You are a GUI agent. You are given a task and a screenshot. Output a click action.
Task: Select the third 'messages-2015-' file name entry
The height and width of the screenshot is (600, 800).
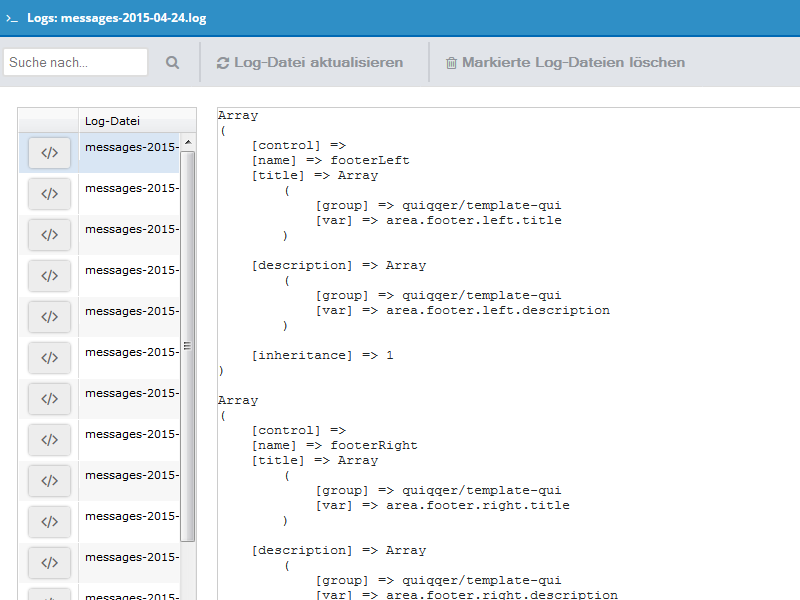[x=131, y=229]
